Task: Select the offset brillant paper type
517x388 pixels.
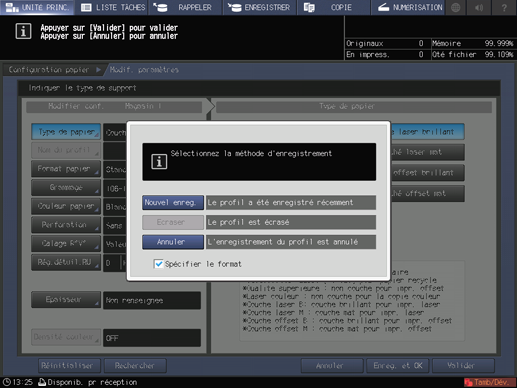Action: tap(427, 173)
